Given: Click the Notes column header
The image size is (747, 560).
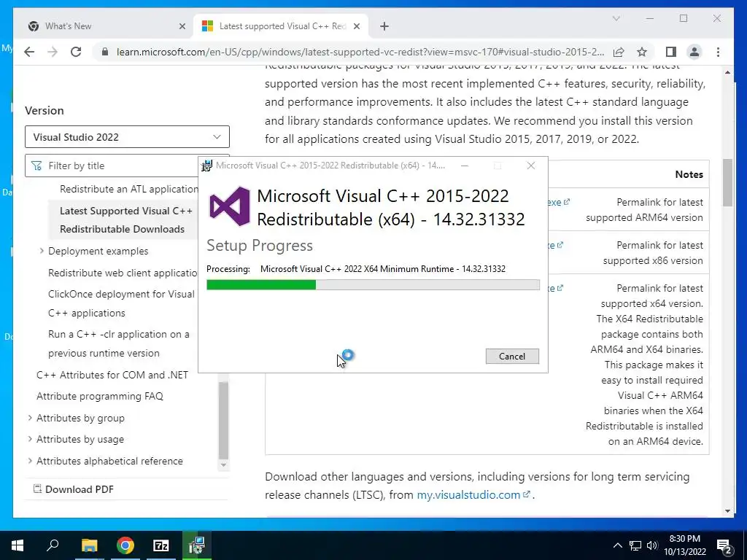Looking at the screenshot, I should pos(689,174).
